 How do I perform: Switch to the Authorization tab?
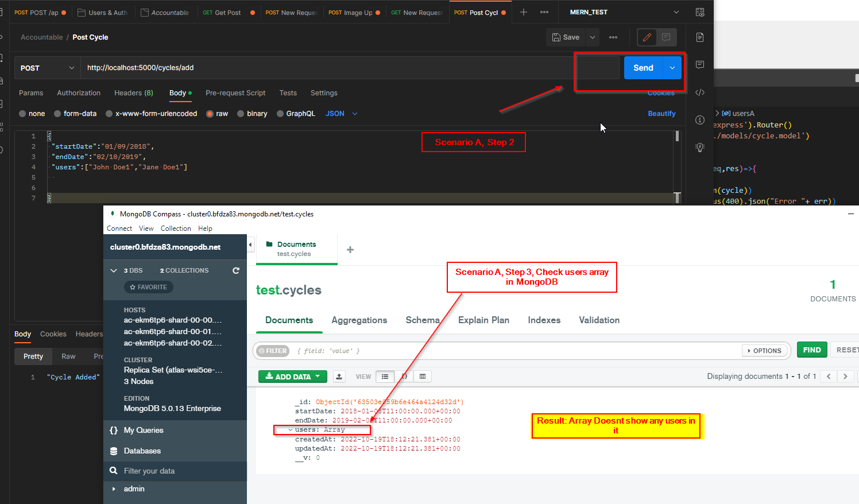pos(79,93)
